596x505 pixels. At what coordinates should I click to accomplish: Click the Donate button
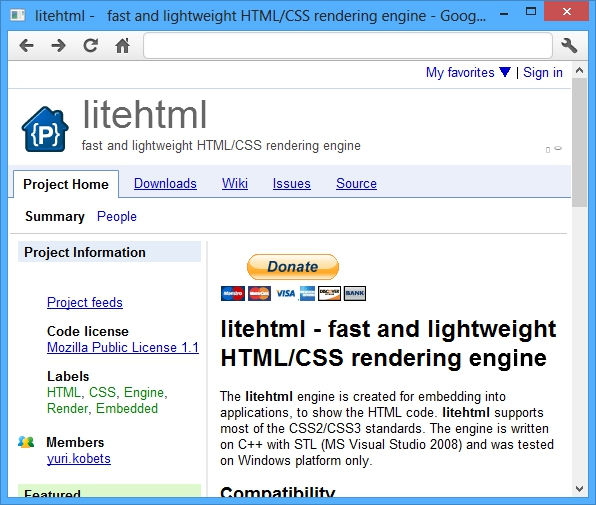tap(293, 267)
